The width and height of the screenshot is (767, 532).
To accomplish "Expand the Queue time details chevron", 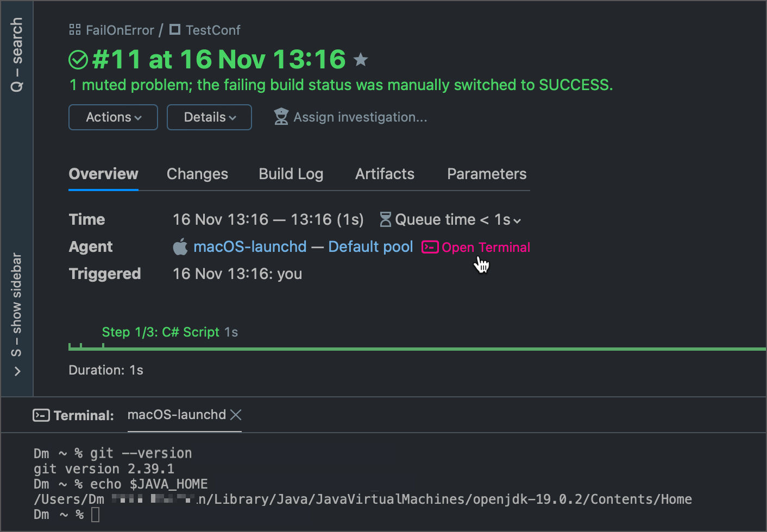I will point(517,221).
